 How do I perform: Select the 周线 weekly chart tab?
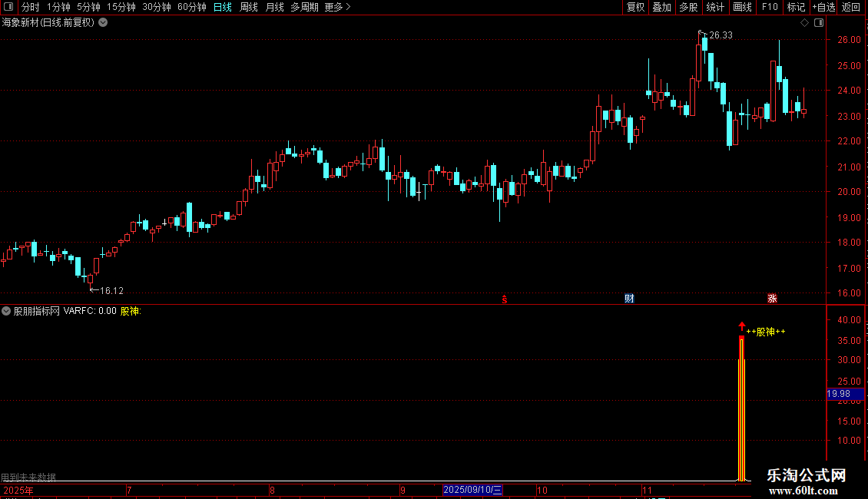(249, 7)
